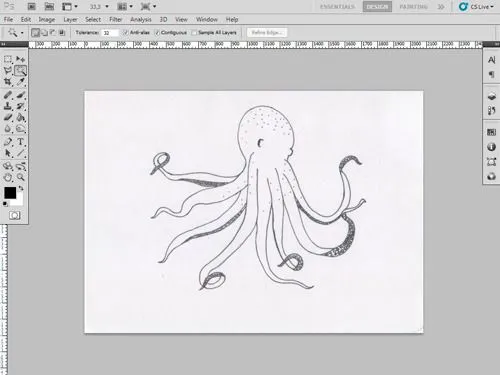Open the Character panel icon
Viewport: 500px width, 375px height.
point(491,60)
